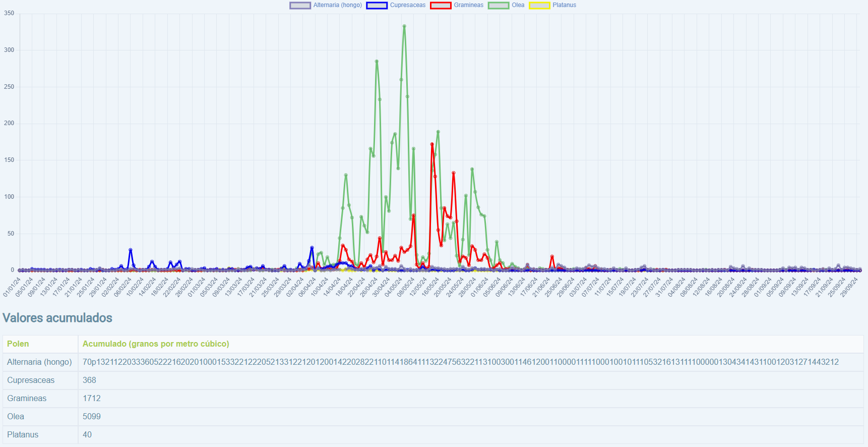The image size is (868, 447).
Task: Hide the Olea series via its legend label
Action: click(x=518, y=6)
